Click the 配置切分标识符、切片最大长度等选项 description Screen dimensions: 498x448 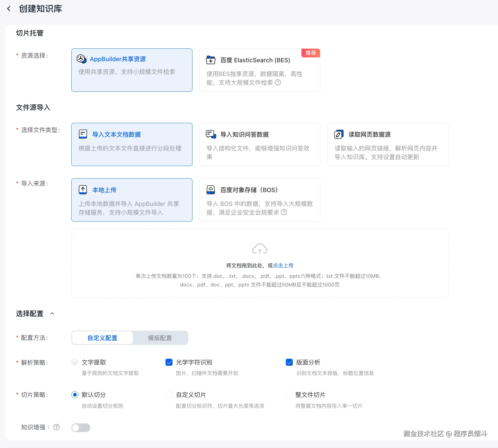(x=220, y=406)
